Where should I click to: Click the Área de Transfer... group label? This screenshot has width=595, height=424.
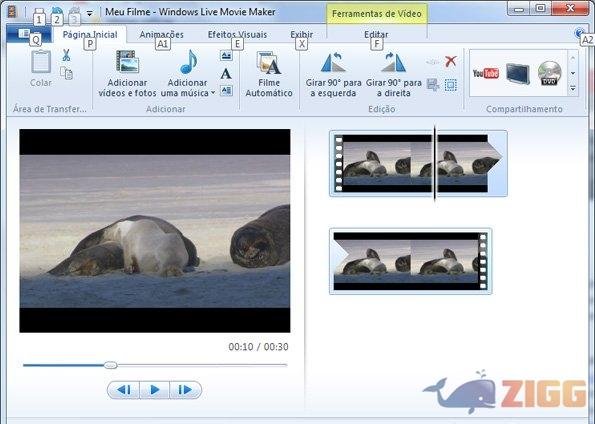click(x=50, y=109)
